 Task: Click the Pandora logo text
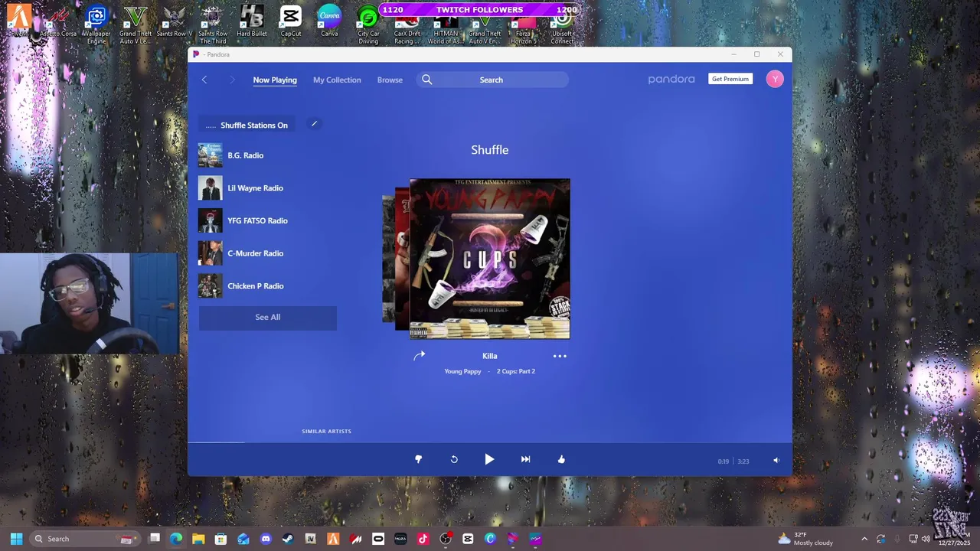click(x=671, y=79)
